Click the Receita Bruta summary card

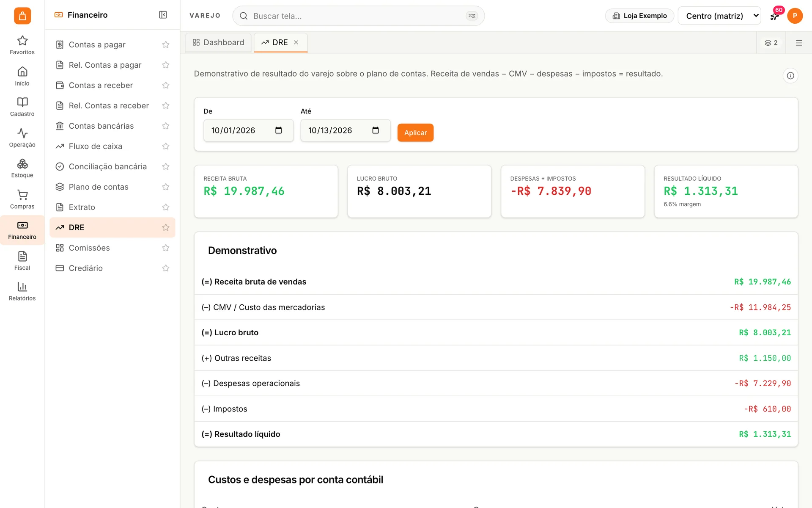pos(266,191)
